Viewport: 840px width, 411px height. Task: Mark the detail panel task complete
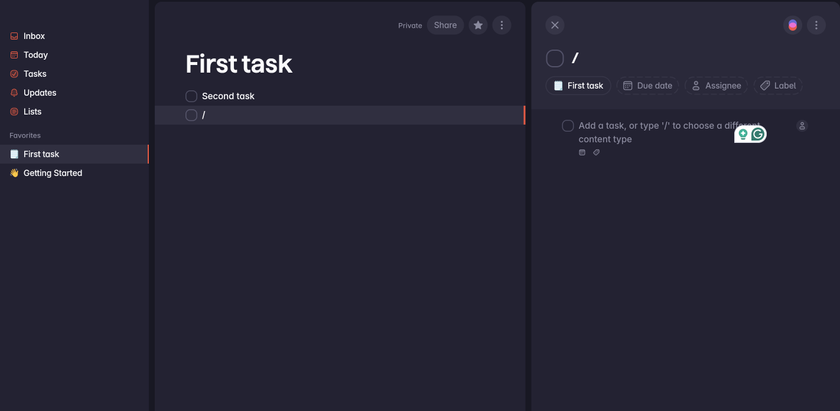pyautogui.click(x=555, y=59)
